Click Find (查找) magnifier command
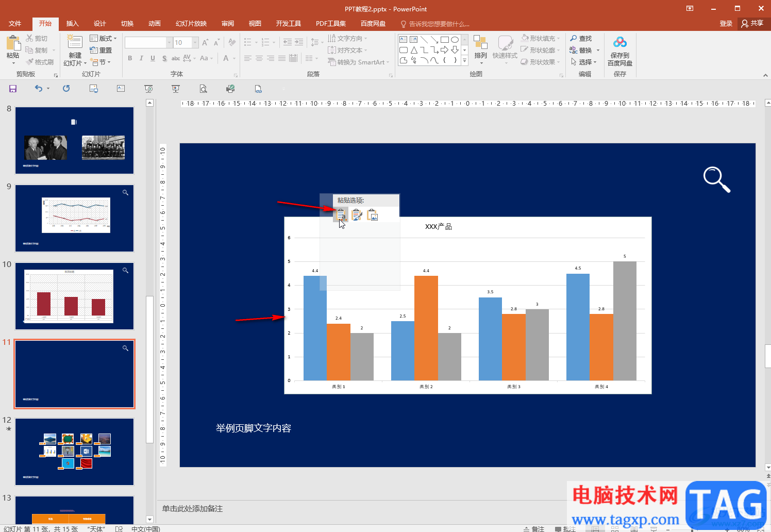Screen dimensions: 771x532 click(x=581, y=39)
